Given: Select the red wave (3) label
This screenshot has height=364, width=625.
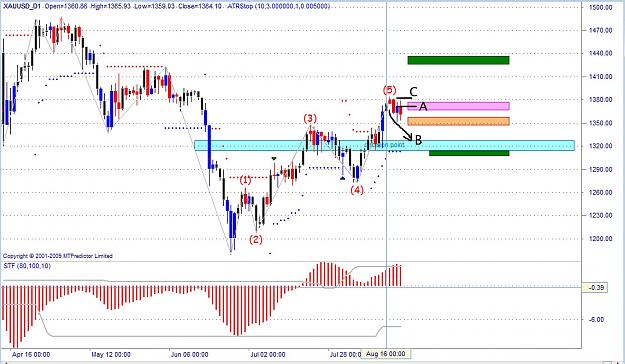Looking at the screenshot, I should [x=310, y=118].
